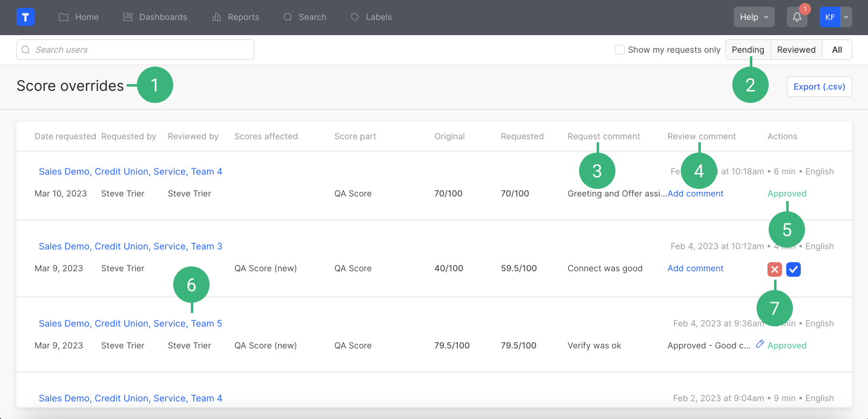This screenshot has width=868, height=419.
Task: Export overrides with Export (.csv) button
Action: click(819, 87)
